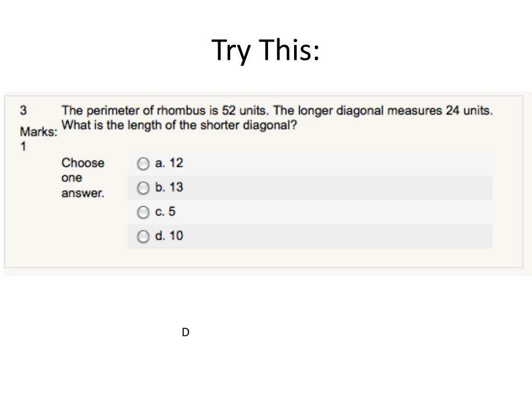Viewport: 532px width, 399px height.
Task: Click the answer text 'b. 13'
Action: pyautogui.click(x=169, y=188)
